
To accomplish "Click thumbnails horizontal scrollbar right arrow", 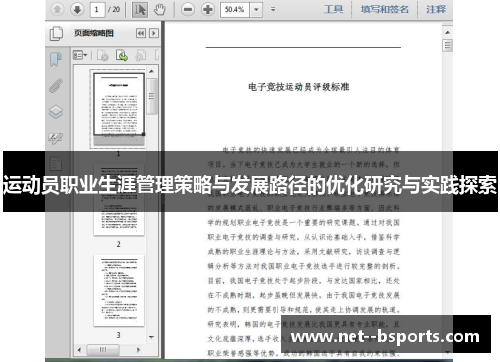I will tap(138, 350).
